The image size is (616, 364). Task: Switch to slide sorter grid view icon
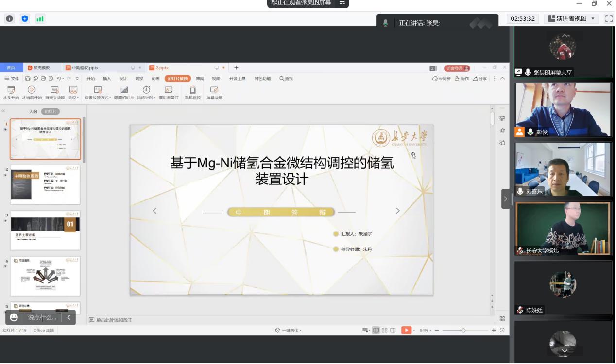tap(384, 331)
